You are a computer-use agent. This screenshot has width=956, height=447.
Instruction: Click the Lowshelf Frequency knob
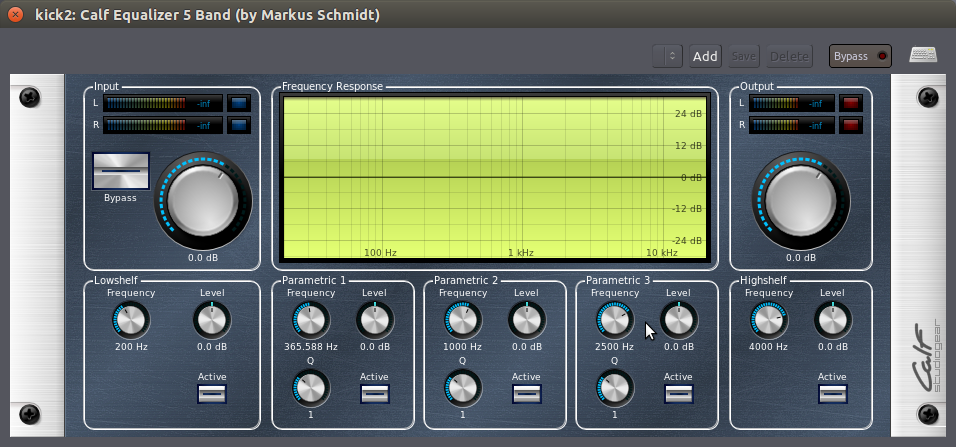(x=130, y=320)
